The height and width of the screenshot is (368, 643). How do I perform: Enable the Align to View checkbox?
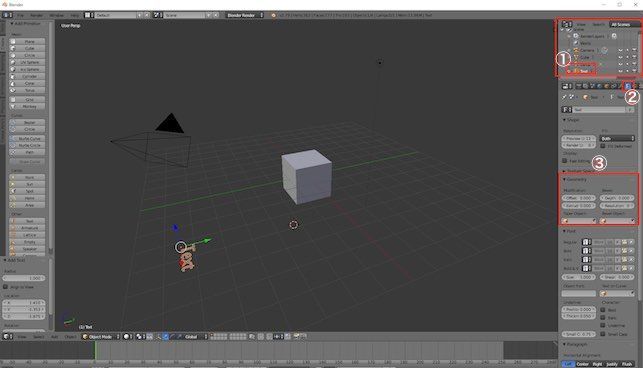click(x=5, y=287)
